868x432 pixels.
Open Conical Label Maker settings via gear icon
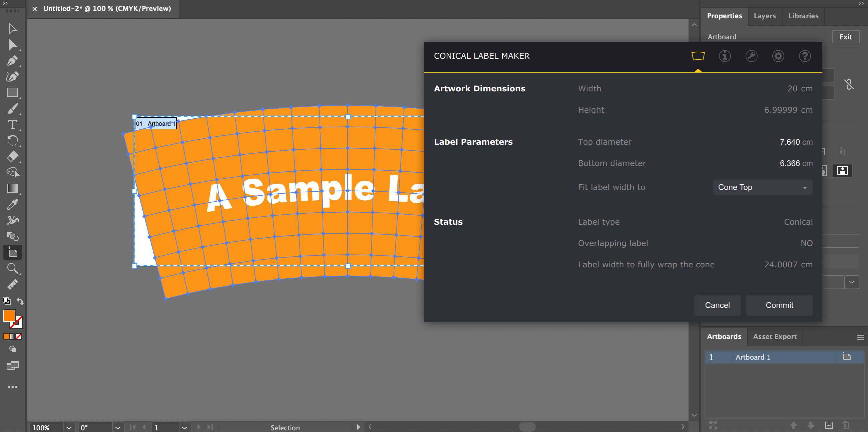778,56
